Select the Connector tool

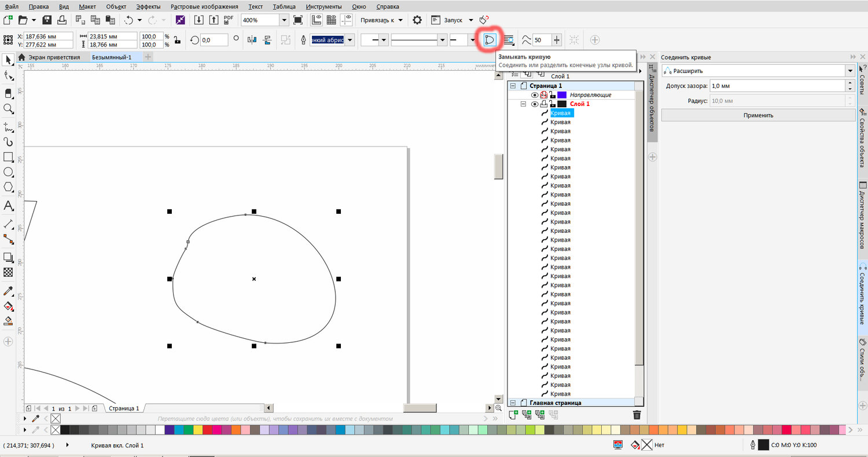click(x=8, y=238)
